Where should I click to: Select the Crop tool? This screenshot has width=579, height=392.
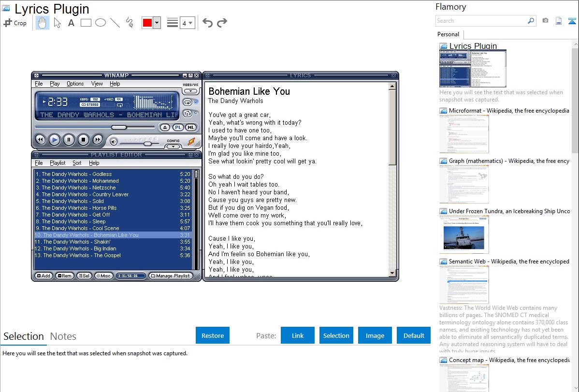pyautogui.click(x=15, y=23)
